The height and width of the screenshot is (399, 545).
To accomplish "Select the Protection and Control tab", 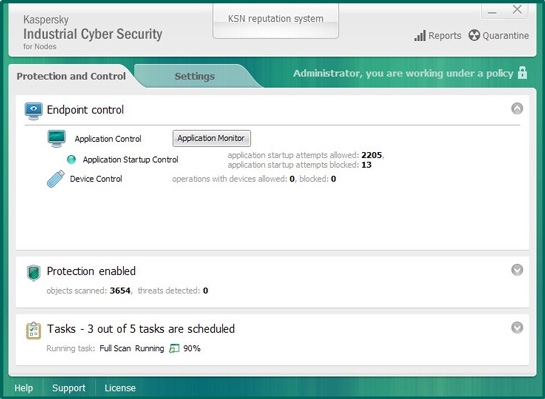I will (x=71, y=76).
